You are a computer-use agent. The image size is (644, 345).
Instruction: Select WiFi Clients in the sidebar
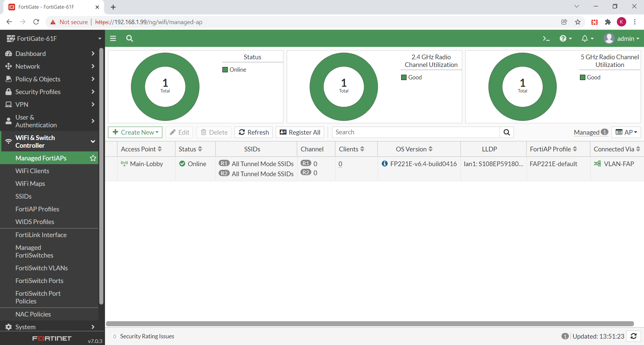point(32,171)
